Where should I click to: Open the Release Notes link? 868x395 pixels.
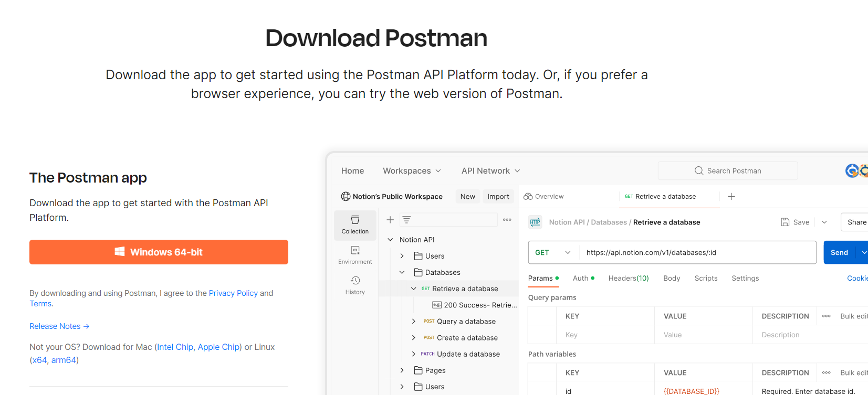coord(59,326)
